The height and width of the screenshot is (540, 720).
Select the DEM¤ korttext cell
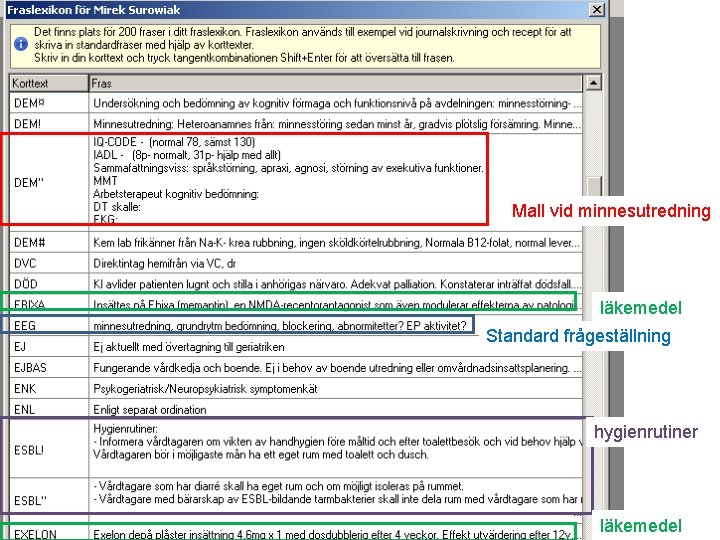(49, 103)
